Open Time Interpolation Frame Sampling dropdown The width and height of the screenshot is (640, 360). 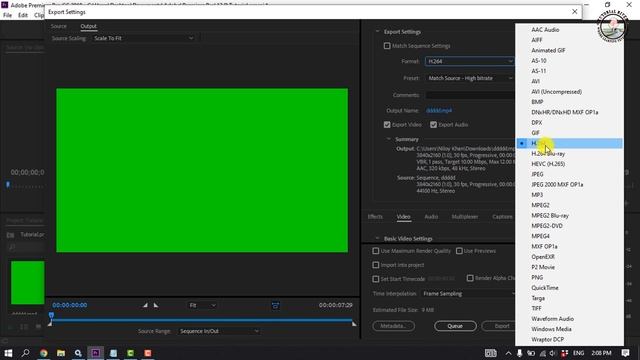coord(468,293)
